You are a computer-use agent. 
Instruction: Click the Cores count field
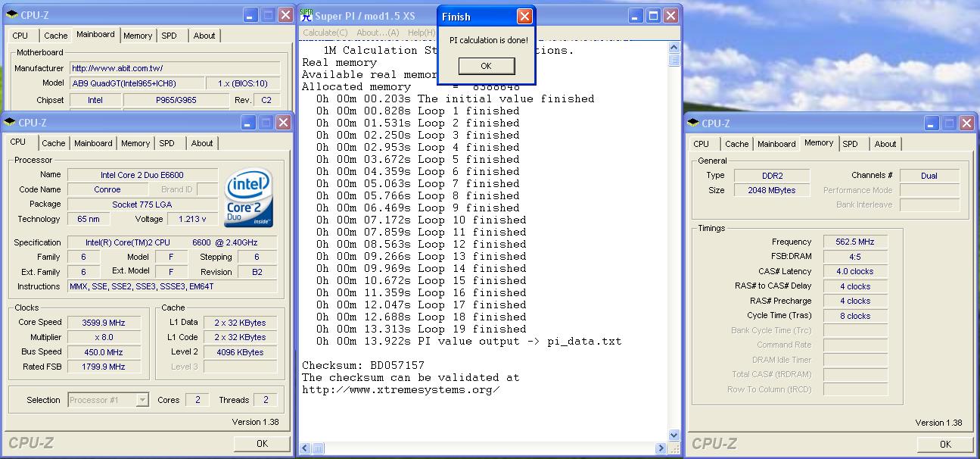tap(198, 400)
